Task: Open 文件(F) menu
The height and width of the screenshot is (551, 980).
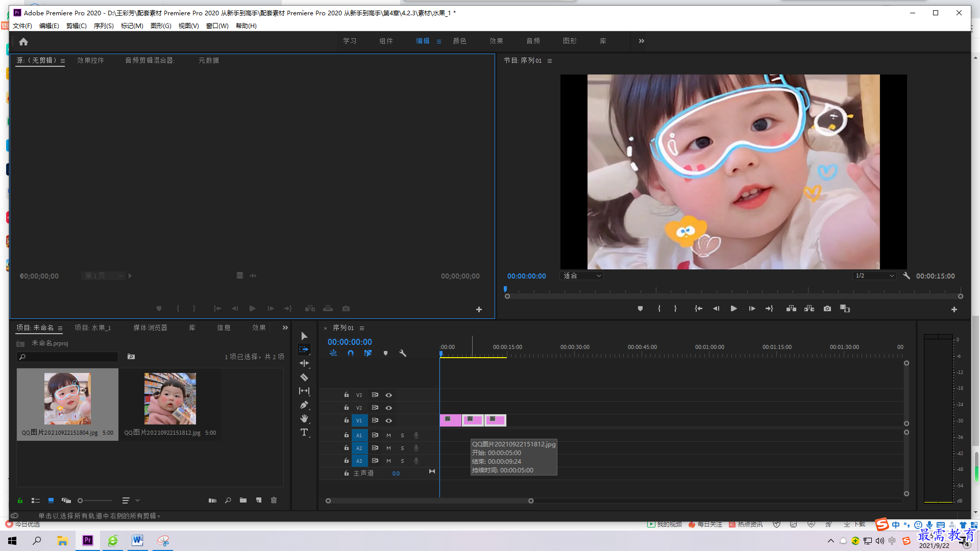Action: [x=22, y=26]
